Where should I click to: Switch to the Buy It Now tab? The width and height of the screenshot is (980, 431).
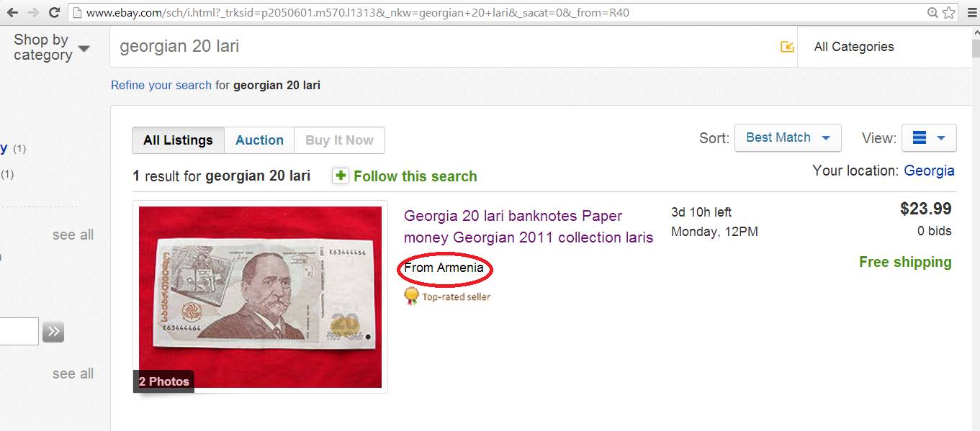[x=339, y=140]
